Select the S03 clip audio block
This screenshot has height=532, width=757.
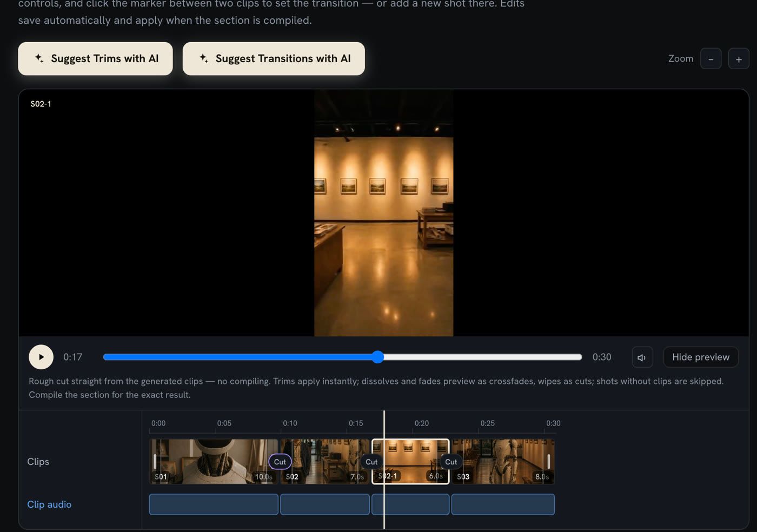click(503, 504)
